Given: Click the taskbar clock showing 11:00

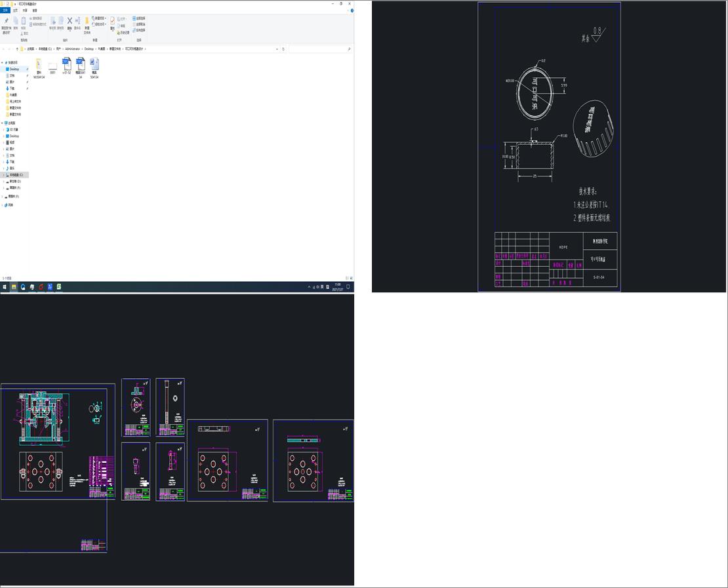Looking at the screenshot, I should (x=338, y=287).
